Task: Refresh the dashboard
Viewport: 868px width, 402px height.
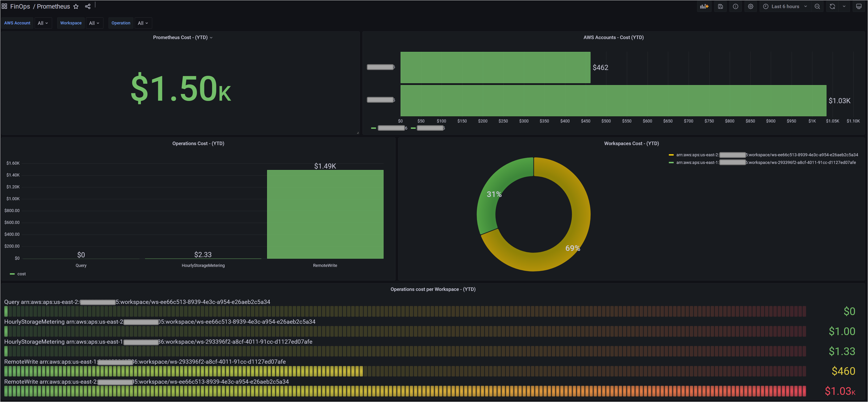Action: click(832, 6)
